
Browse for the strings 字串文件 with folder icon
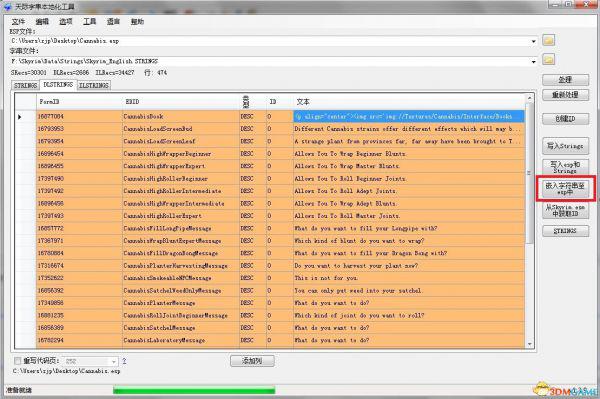click(x=548, y=59)
